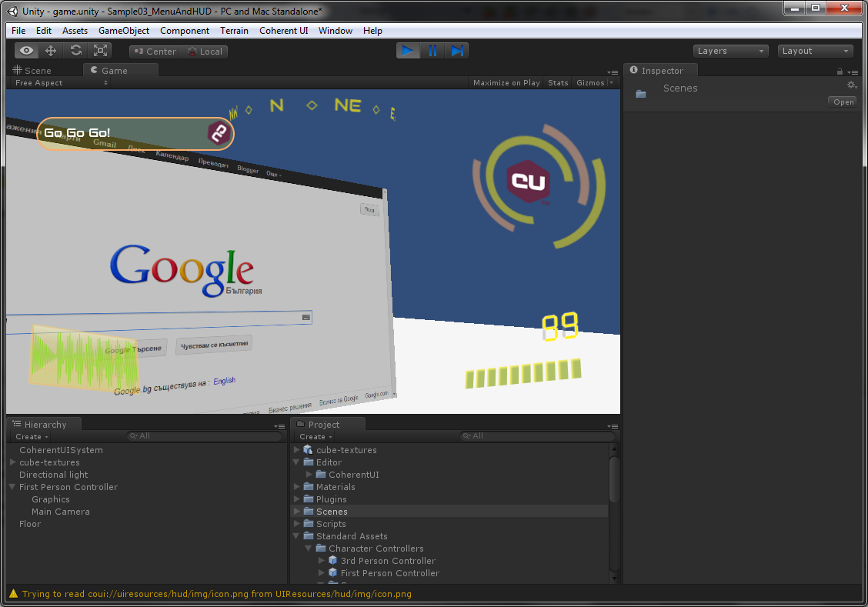Select the Scripts folder icon
Screen dimensions: 868x607
309,523
